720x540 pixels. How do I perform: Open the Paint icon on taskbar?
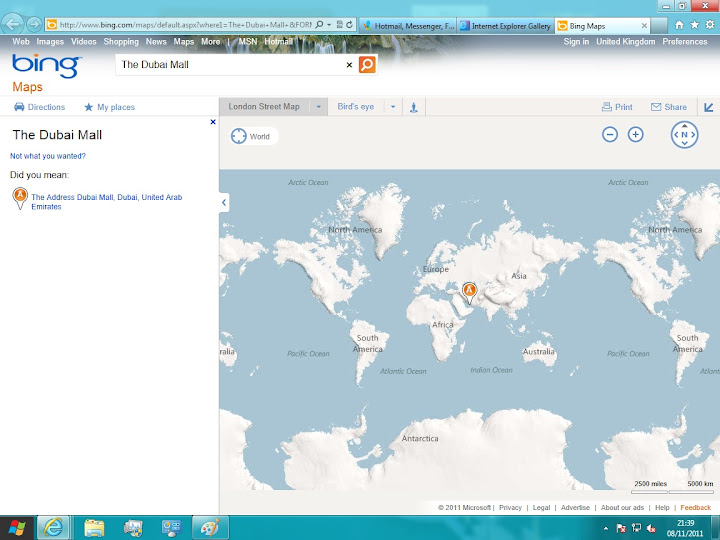pos(210,528)
